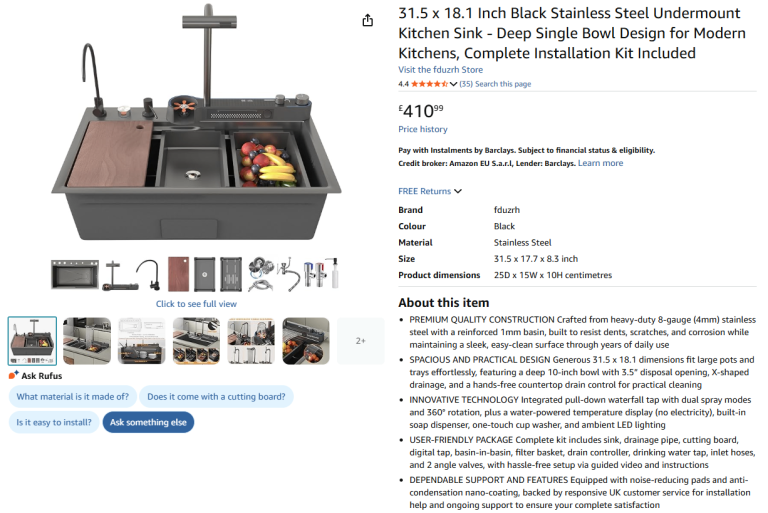Image resolution: width=768 pixels, height=513 pixels.
Task: Select the sixth drain basket thumbnail
Action: tap(306, 341)
